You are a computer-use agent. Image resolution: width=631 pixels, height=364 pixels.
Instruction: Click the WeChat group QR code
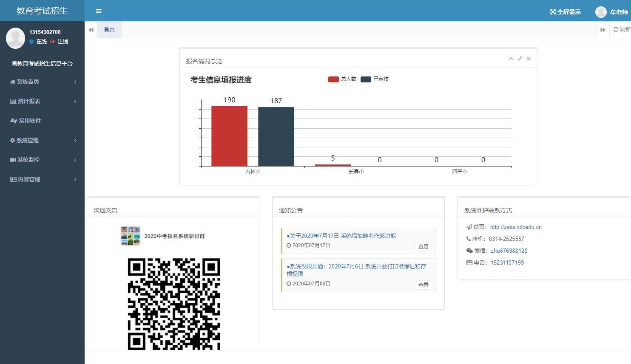pyautogui.click(x=174, y=304)
